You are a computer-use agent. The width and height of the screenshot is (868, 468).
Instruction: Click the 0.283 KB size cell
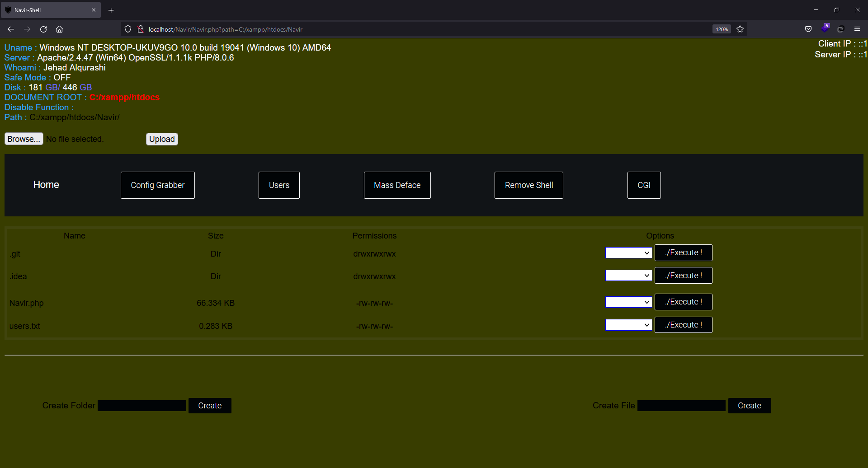(216, 326)
